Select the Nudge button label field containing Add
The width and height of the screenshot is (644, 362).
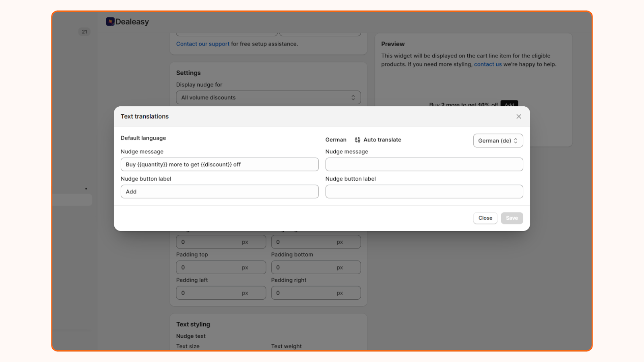[219, 191]
